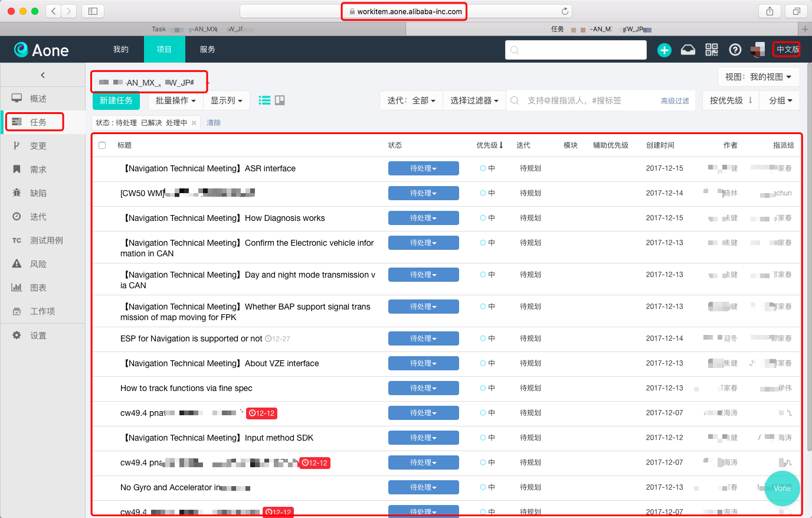Click the 按优先级 sort button
This screenshot has height=518, width=812.
pyautogui.click(x=731, y=100)
